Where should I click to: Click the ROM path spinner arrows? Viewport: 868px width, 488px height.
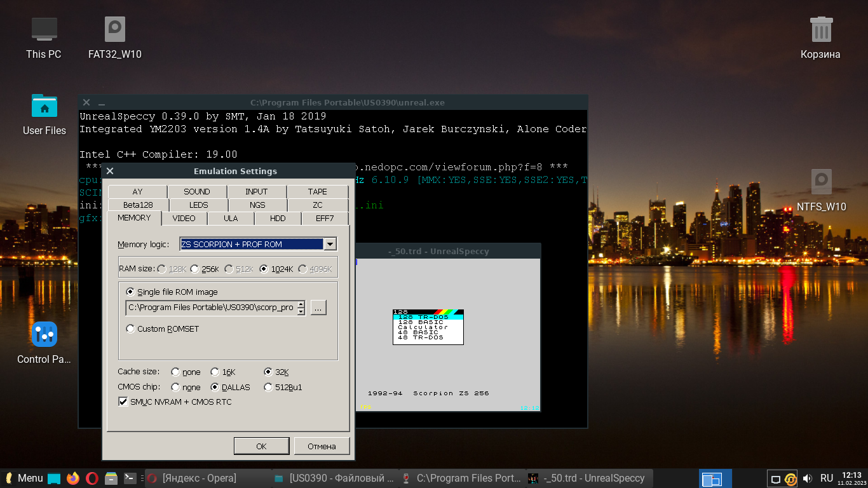click(x=301, y=308)
